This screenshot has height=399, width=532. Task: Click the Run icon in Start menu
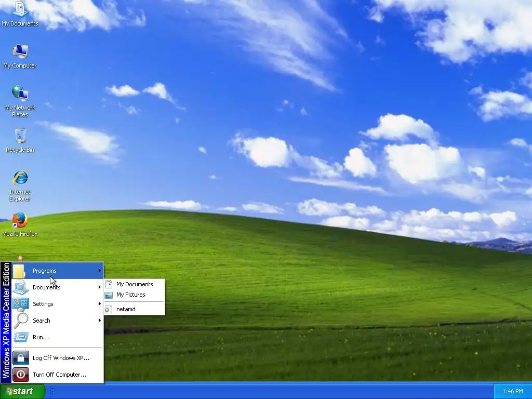21,337
